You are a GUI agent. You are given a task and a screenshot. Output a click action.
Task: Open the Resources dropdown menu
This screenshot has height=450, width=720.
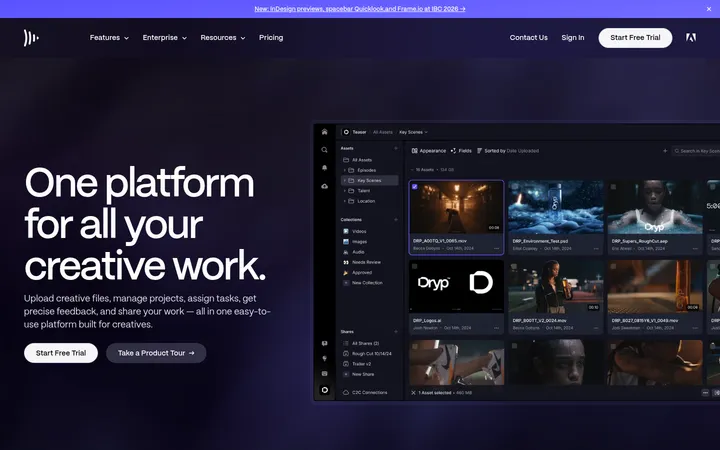tap(223, 38)
